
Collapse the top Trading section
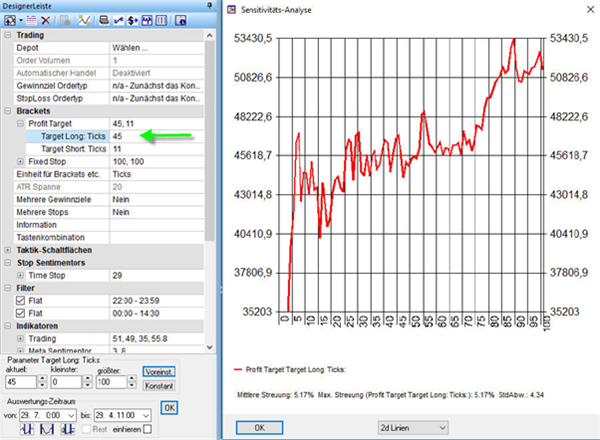(x=7, y=35)
